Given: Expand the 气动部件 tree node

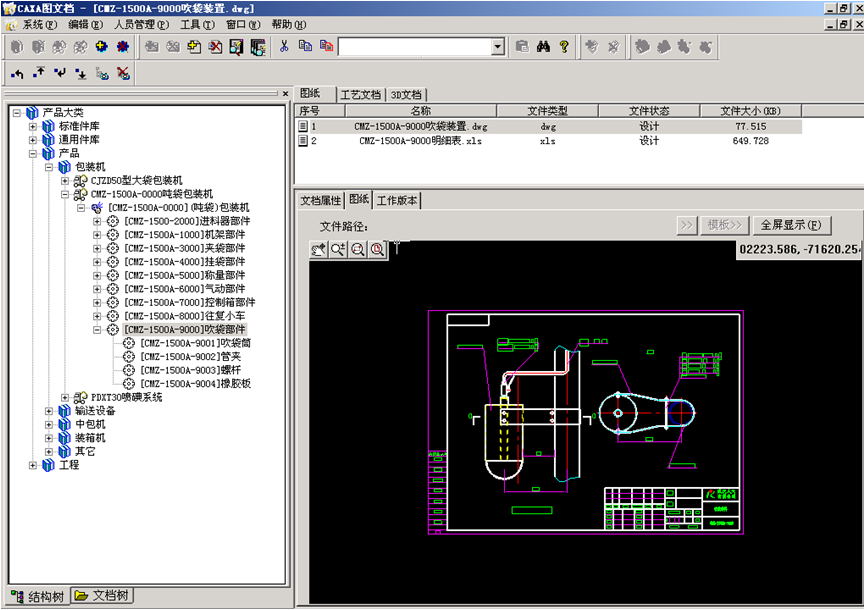Looking at the screenshot, I should tap(97, 288).
